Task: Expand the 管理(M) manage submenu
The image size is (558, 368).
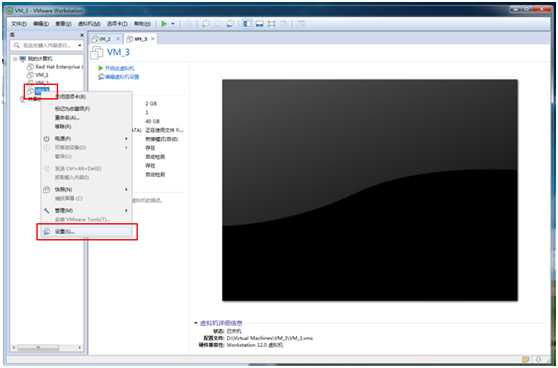Action: click(86, 211)
